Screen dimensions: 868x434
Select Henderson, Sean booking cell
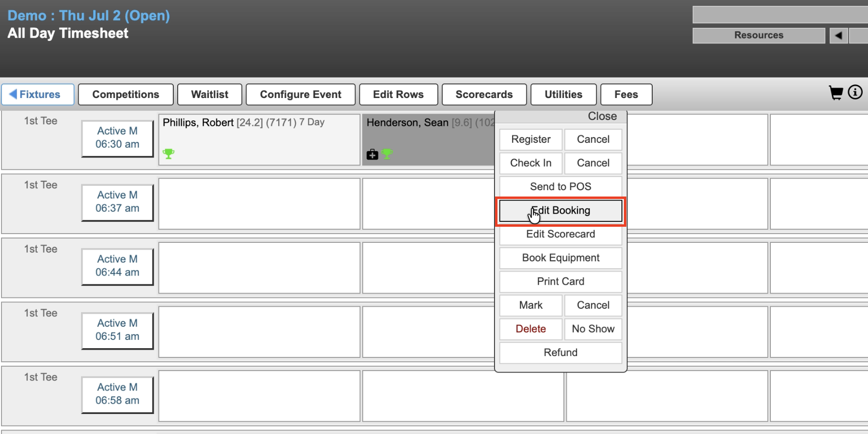coord(429,139)
